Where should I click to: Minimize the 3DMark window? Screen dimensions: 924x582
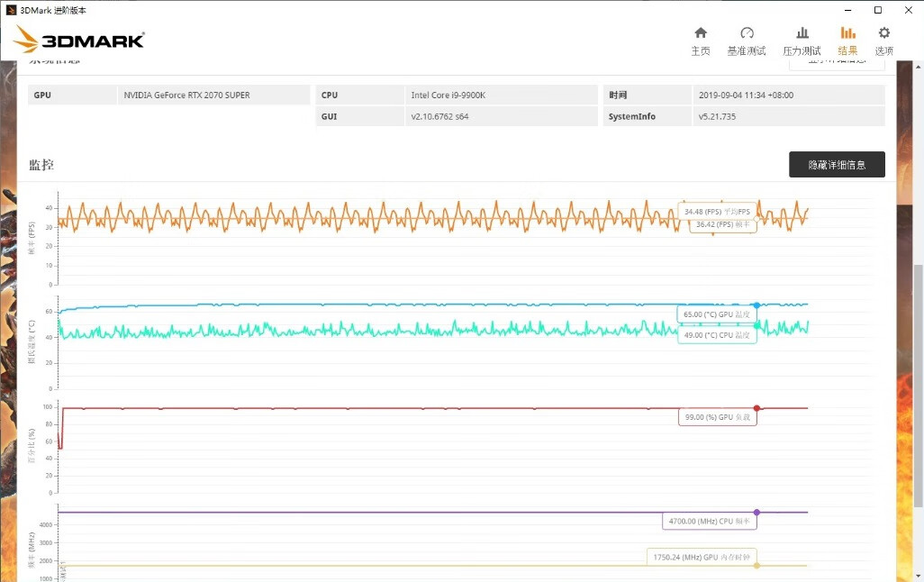point(848,10)
